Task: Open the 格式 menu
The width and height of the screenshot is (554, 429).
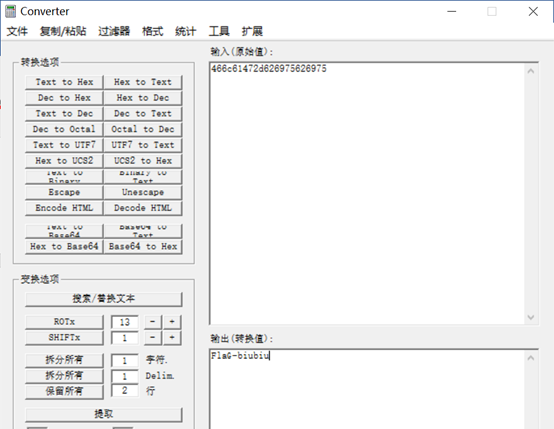Action: coord(153,31)
